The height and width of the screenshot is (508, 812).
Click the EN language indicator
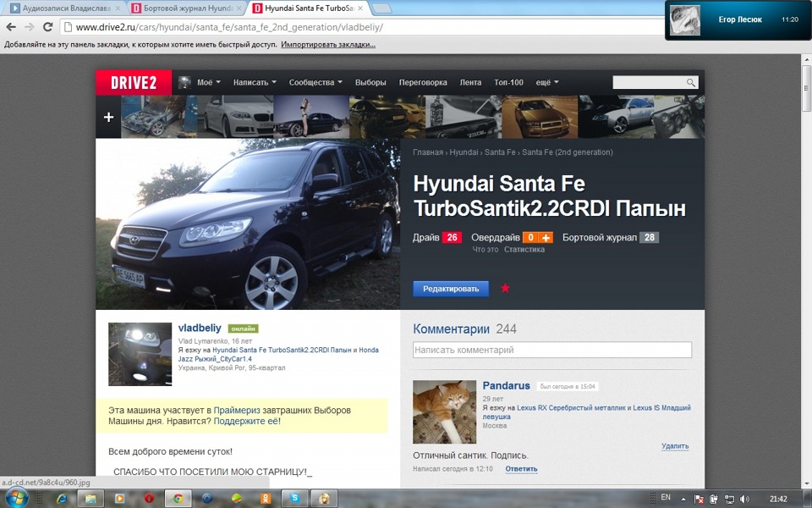[666, 497]
